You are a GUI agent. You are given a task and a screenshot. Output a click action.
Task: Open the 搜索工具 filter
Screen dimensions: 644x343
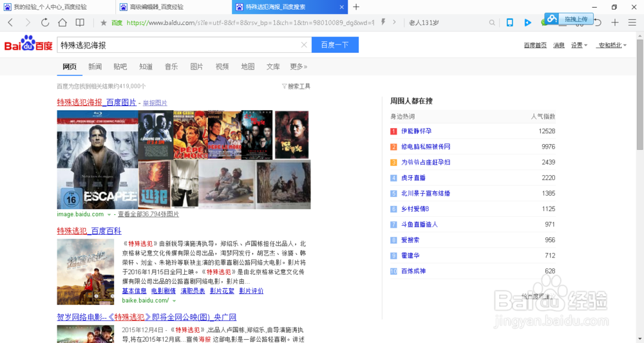(x=296, y=86)
